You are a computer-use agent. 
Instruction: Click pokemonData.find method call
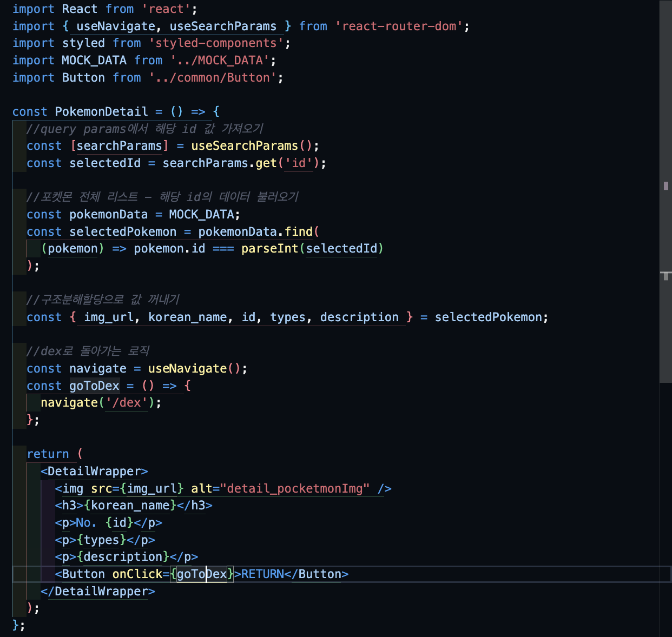tap(255, 232)
